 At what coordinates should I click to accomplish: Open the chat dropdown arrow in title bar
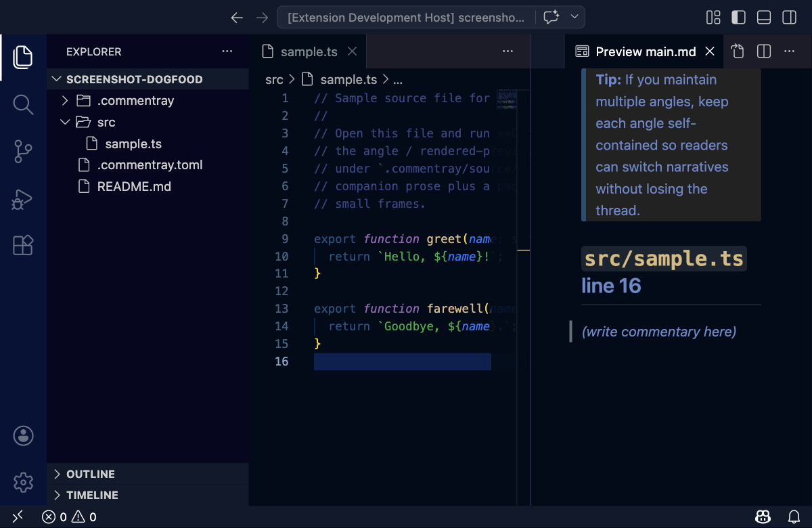tap(574, 17)
